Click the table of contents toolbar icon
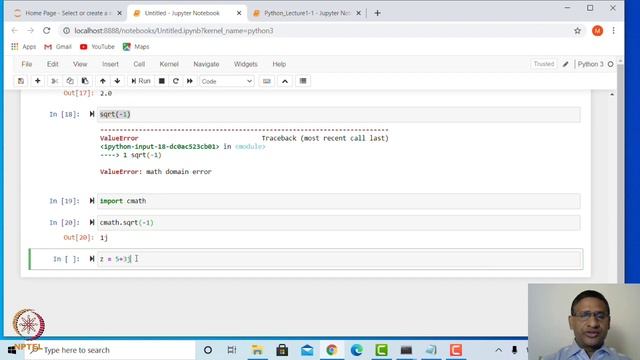Screen dimensions: 640x360 tap(303, 81)
